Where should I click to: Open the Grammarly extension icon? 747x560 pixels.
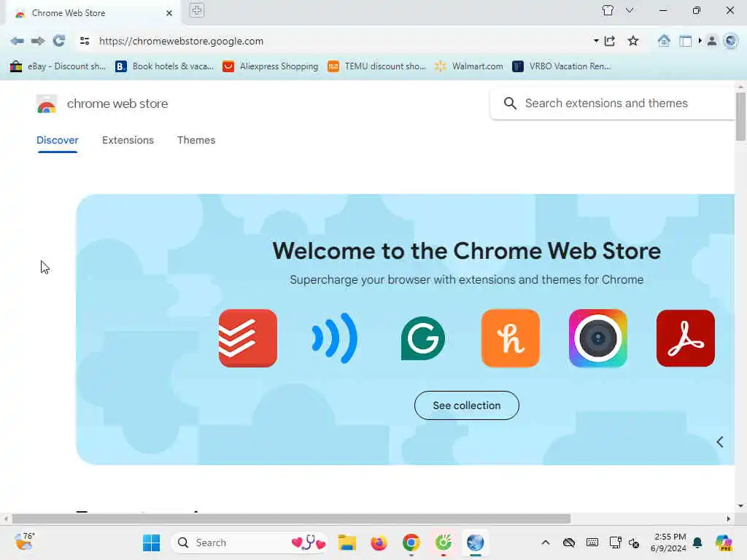click(x=422, y=338)
